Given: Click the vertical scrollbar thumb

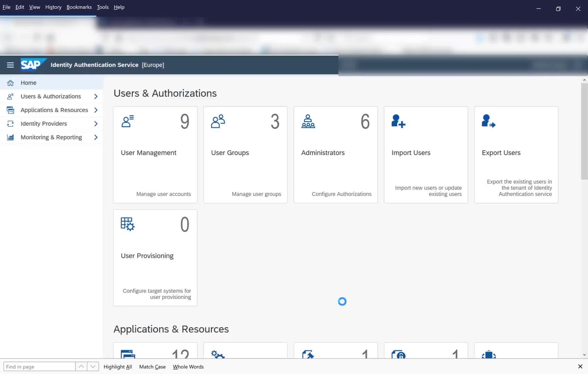Looking at the screenshot, I should [x=584, y=131].
